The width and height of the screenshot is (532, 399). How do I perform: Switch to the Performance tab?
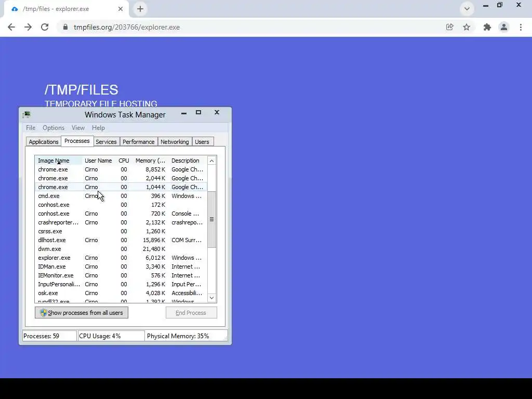138,142
